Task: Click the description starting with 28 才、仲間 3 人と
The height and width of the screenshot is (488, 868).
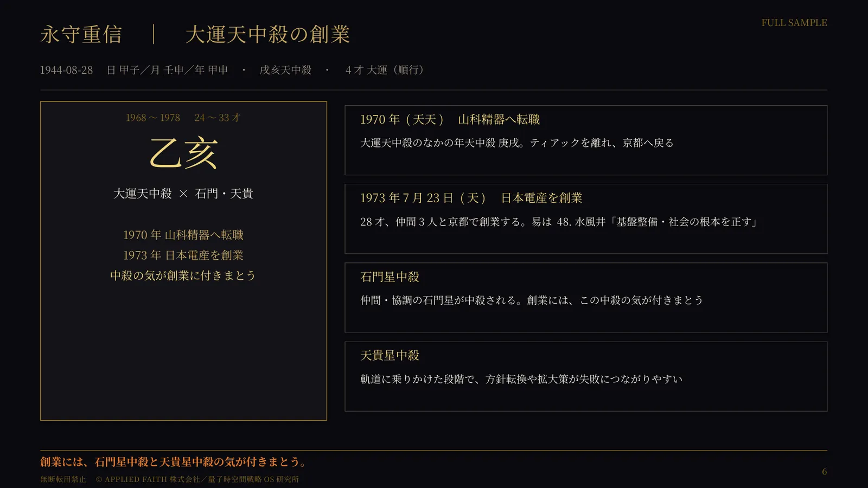Action: [x=559, y=222]
